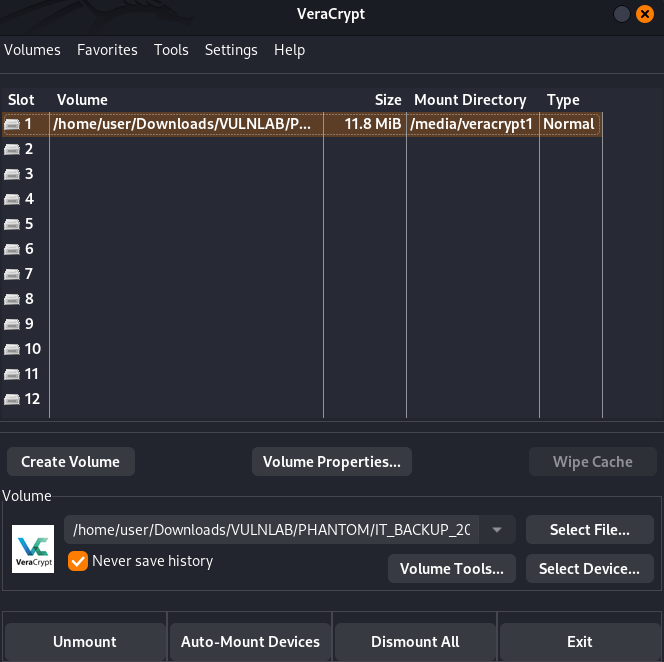Open the Help menu
Viewport: 664px width, 662px height.
pos(289,50)
